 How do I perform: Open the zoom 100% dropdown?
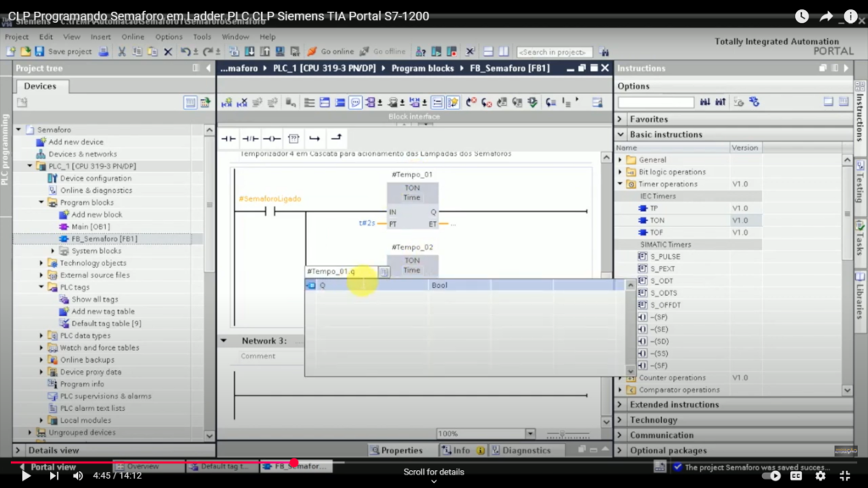pos(531,434)
